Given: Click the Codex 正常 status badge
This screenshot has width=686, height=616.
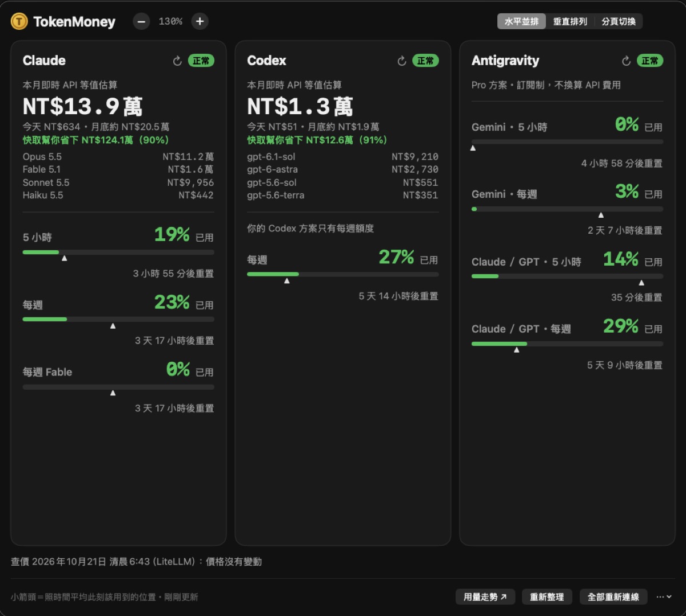Looking at the screenshot, I should pyautogui.click(x=426, y=61).
